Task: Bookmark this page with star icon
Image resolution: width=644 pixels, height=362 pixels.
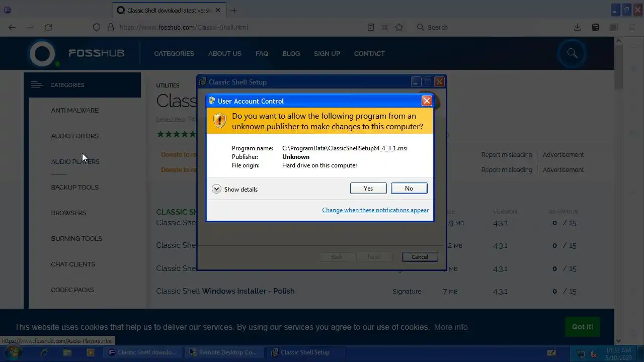Action: point(399,27)
